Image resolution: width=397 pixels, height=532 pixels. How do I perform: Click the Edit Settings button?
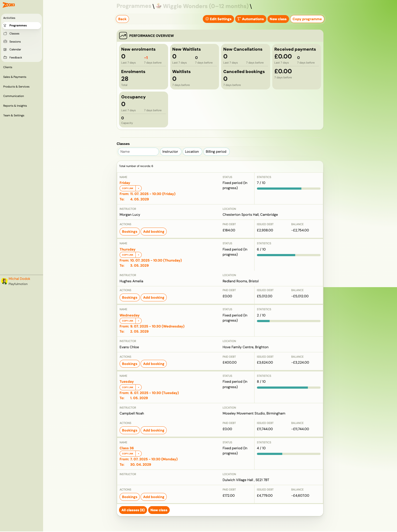(x=218, y=19)
